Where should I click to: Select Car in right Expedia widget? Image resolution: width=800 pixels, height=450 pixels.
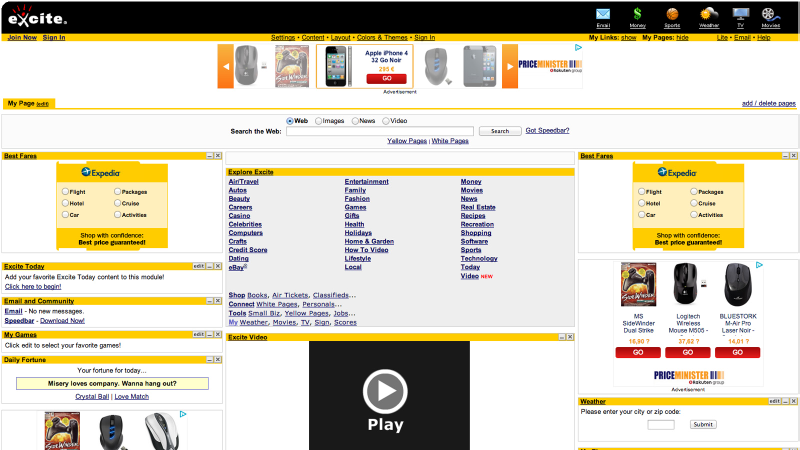tap(642, 215)
